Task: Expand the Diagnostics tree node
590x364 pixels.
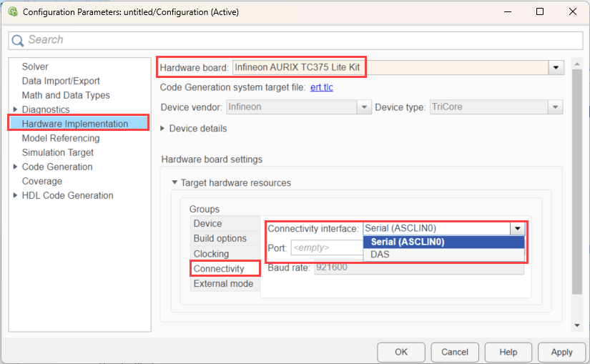Action: click(x=15, y=109)
